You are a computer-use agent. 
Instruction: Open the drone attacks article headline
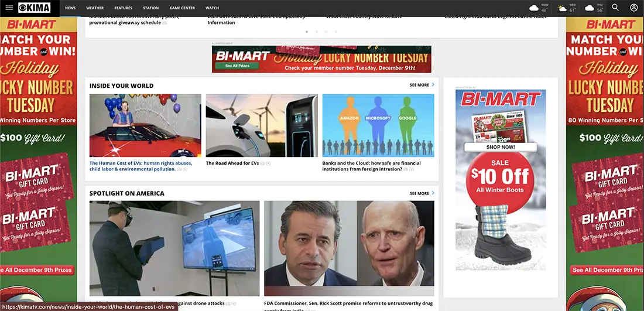(157, 303)
